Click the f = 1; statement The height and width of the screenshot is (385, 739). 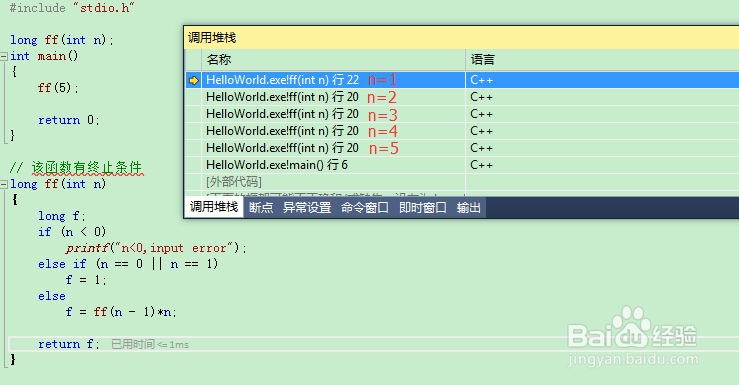click(x=86, y=280)
